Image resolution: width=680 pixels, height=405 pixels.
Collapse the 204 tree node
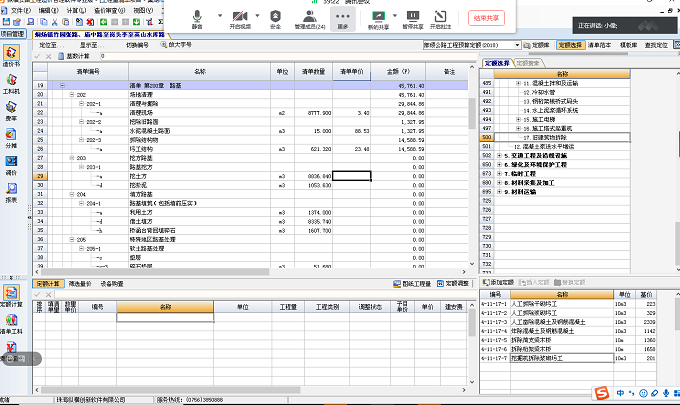point(72,194)
